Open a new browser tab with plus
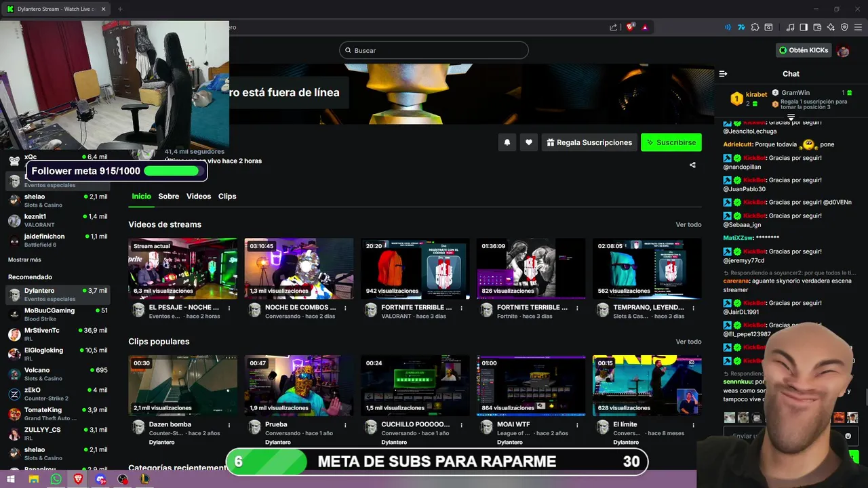The width and height of the screenshot is (868, 488). click(x=120, y=9)
